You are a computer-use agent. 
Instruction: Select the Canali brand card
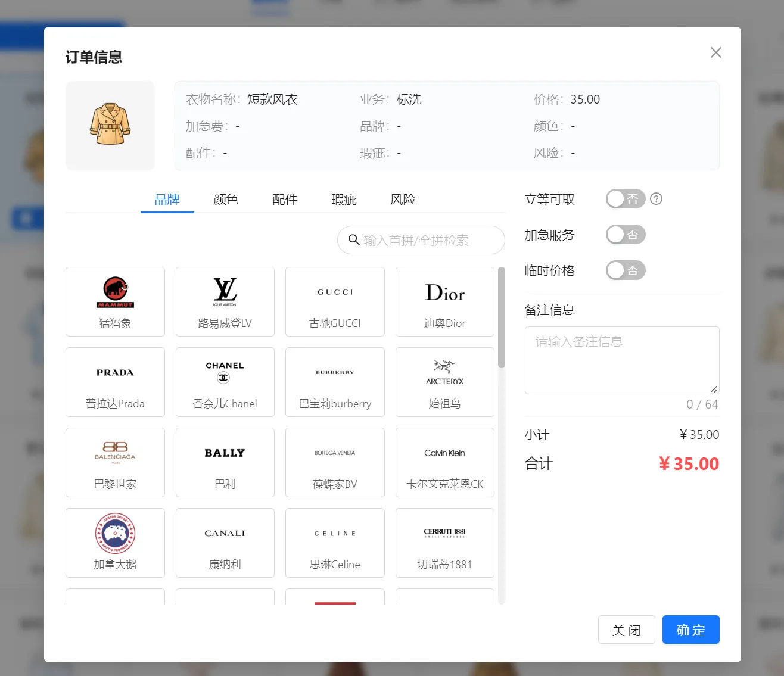[225, 543]
